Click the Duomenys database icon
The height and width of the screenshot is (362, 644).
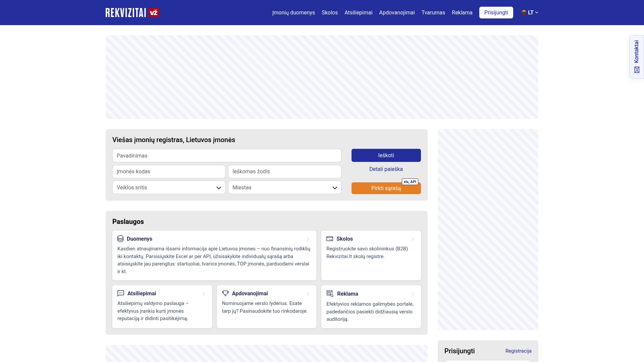(120, 239)
